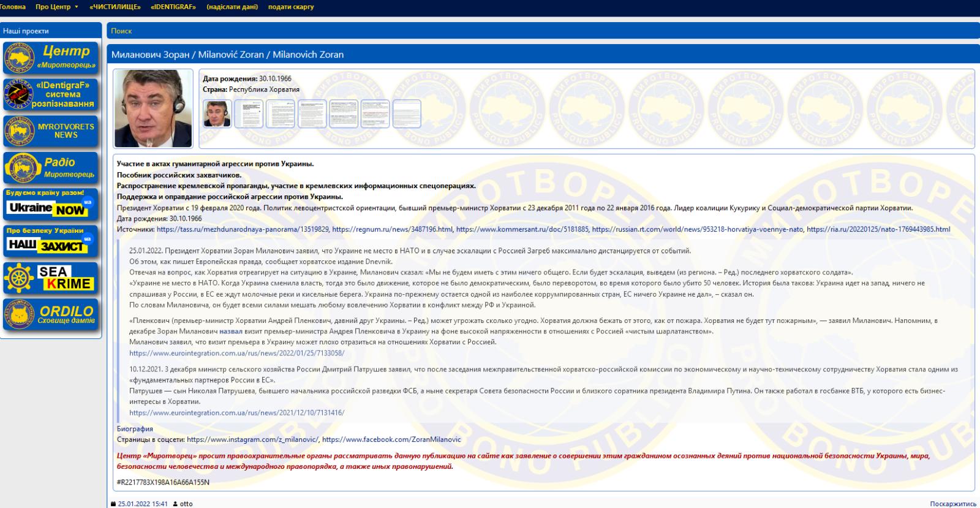Viewport: 980px width, 508px height.
Task: Follow the russian.rt.com source link
Action: pyautogui.click(x=698, y=229)
